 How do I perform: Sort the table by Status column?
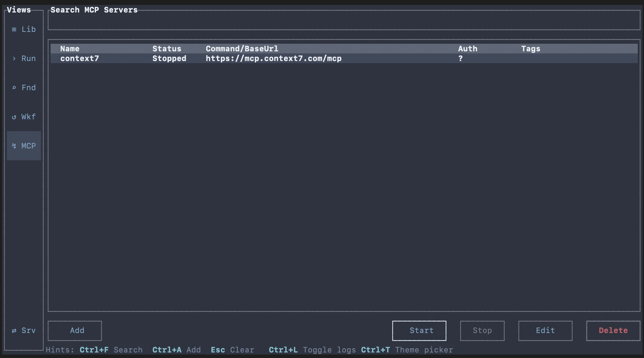click(167, 49)
